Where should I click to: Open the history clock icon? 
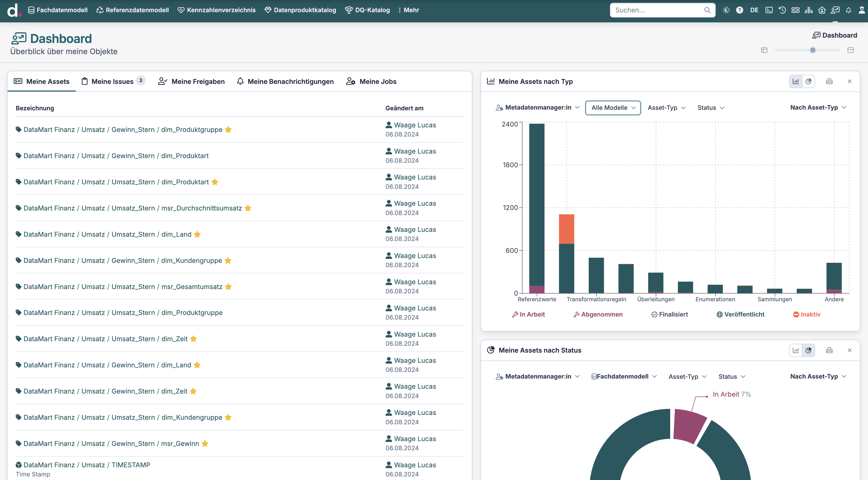[x=782, y=10]
